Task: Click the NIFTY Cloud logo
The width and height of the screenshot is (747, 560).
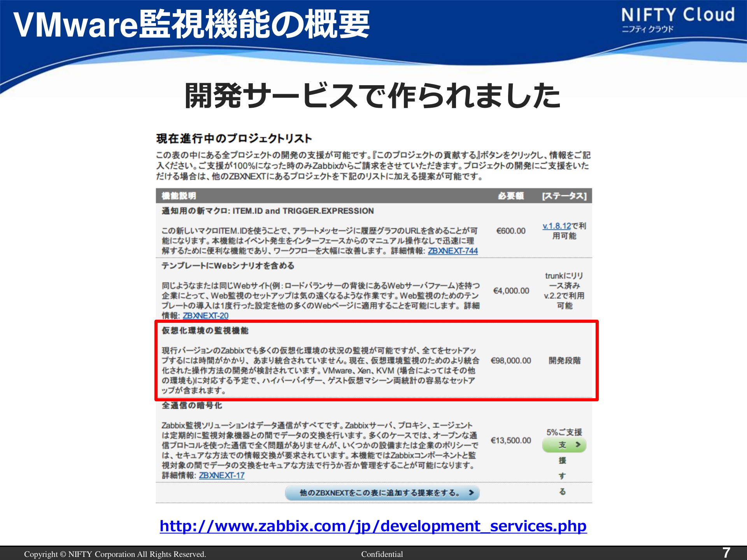Action: click(678, 19)
